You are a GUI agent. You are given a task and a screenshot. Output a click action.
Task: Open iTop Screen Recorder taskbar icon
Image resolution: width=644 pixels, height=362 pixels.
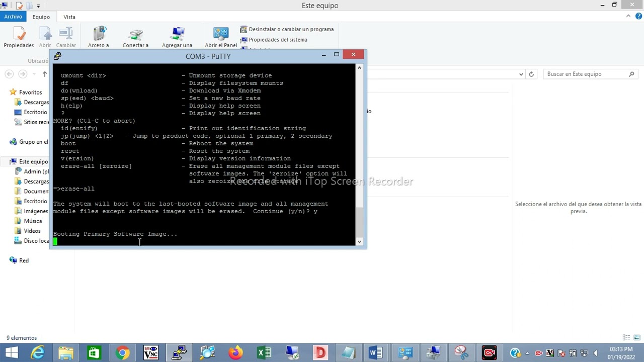[490, 352]
